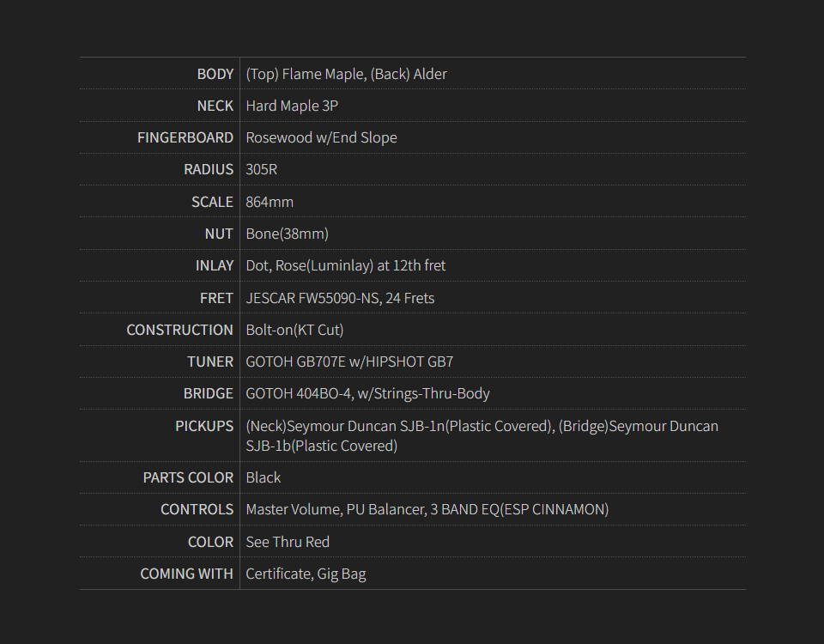Click the BODY spec label
The width and height of the screenshot is (824, 644).
pos(215,74)
